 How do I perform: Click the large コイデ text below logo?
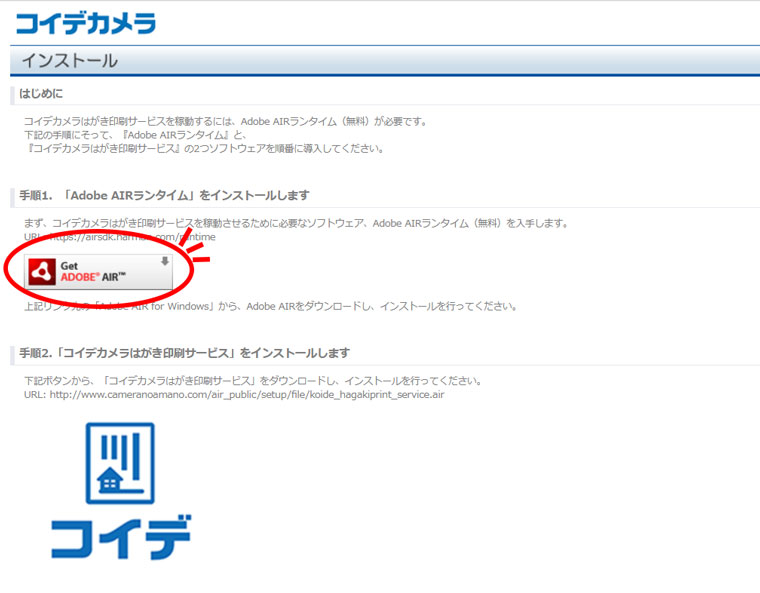(120, 537)
